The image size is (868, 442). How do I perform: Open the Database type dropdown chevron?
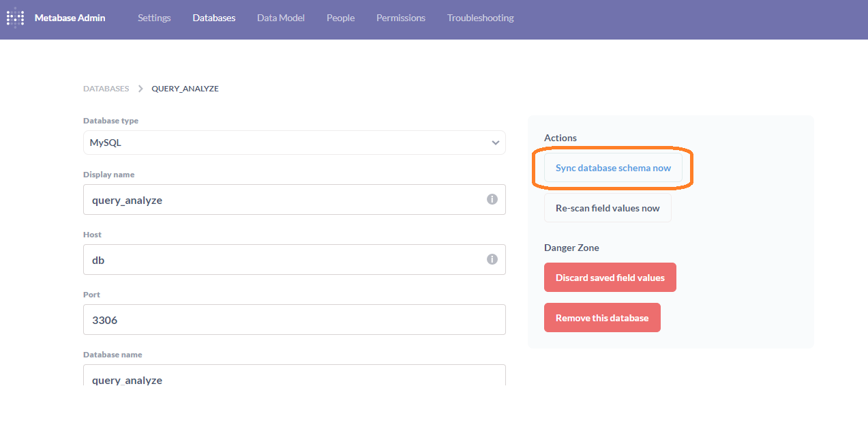point(495,143)
